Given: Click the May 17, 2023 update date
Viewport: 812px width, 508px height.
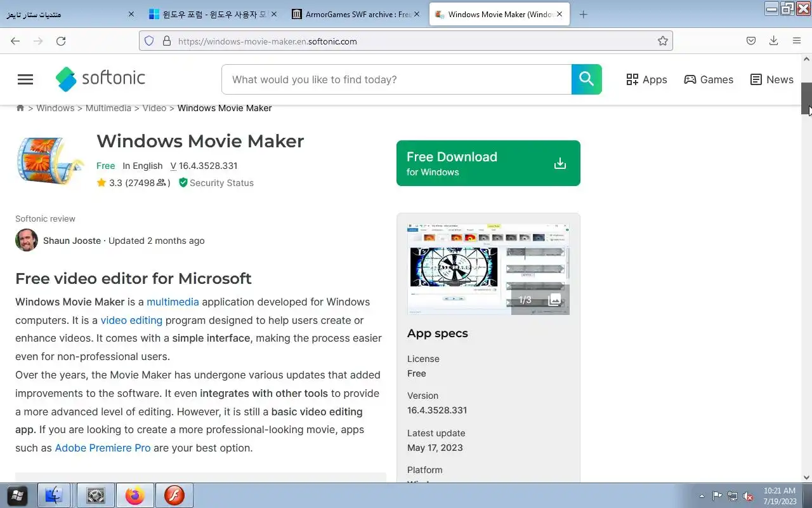Looking at the screenshot, I should [435, 448].
